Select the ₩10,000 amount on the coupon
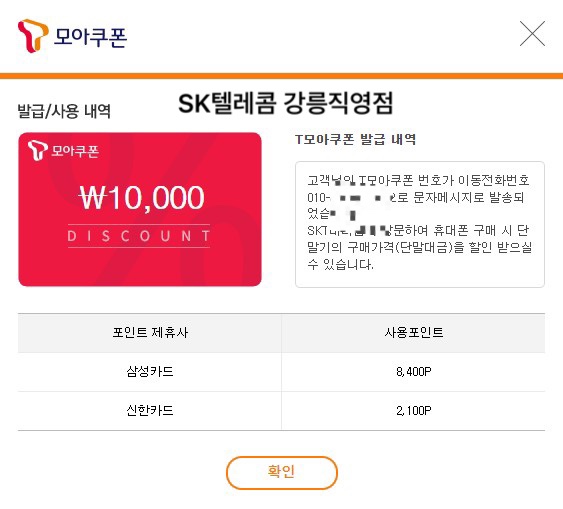The width and height of the screenshot is (563, 509). click(x=141, y=197)
